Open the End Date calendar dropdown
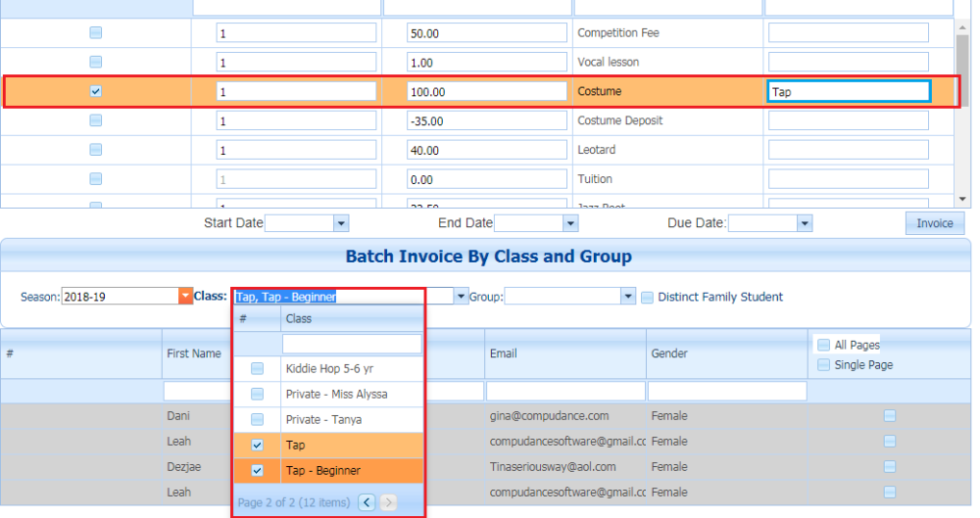 click(x=570, y=223)
